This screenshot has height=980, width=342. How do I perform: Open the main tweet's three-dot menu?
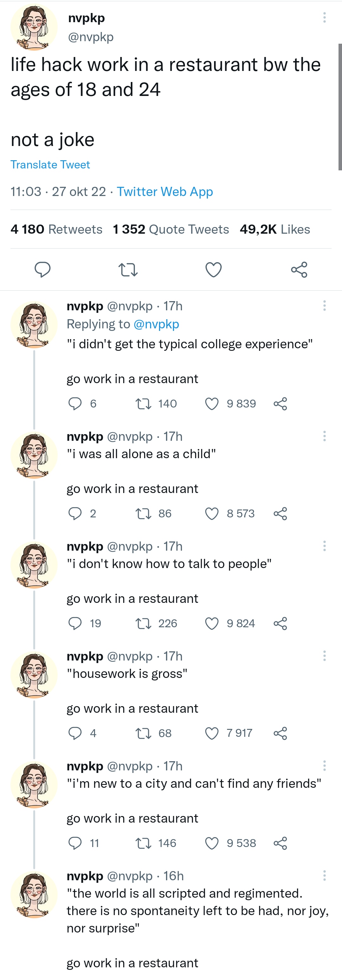(324, 17)
